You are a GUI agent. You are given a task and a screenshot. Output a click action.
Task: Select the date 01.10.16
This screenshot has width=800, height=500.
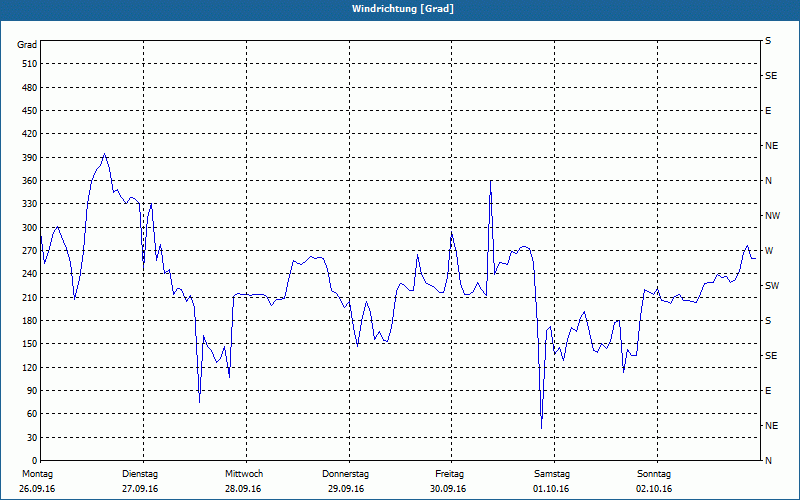click(551, 489)
